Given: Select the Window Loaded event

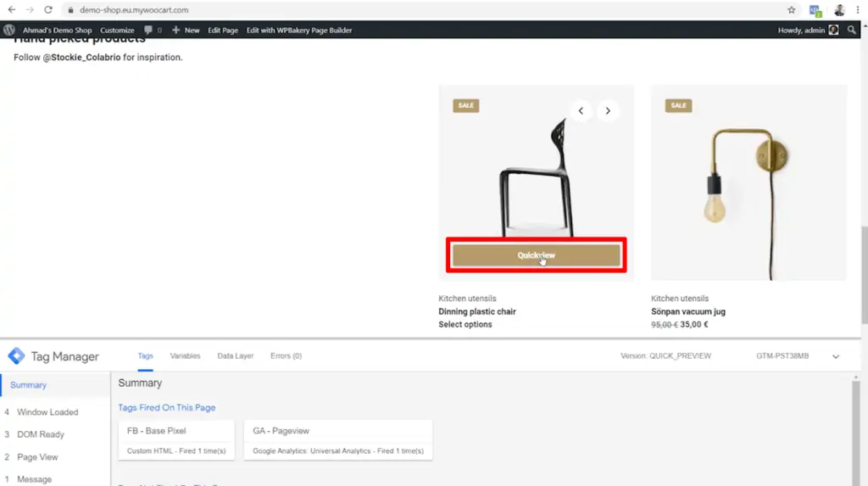Looking at the screenshot, I should (47, 412).
